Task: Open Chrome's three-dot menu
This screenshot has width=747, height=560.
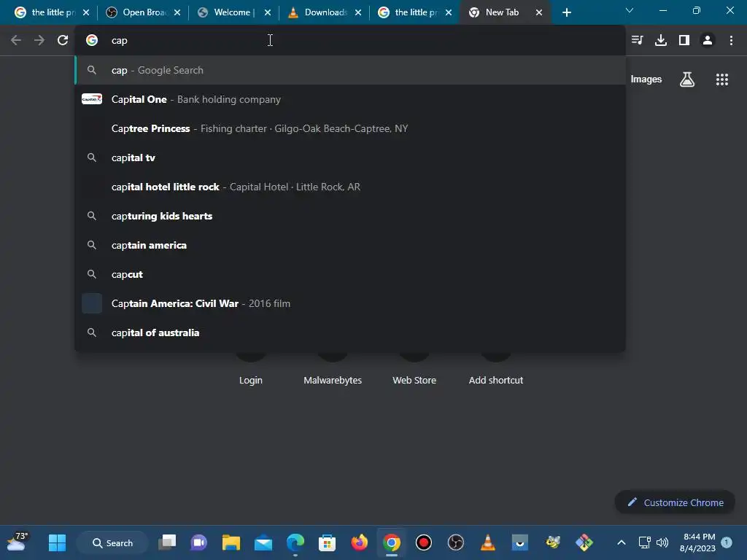Action: coord(731,41)
